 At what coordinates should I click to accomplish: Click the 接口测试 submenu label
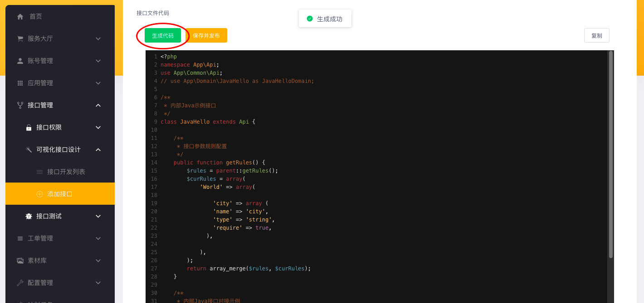(49, 216)
